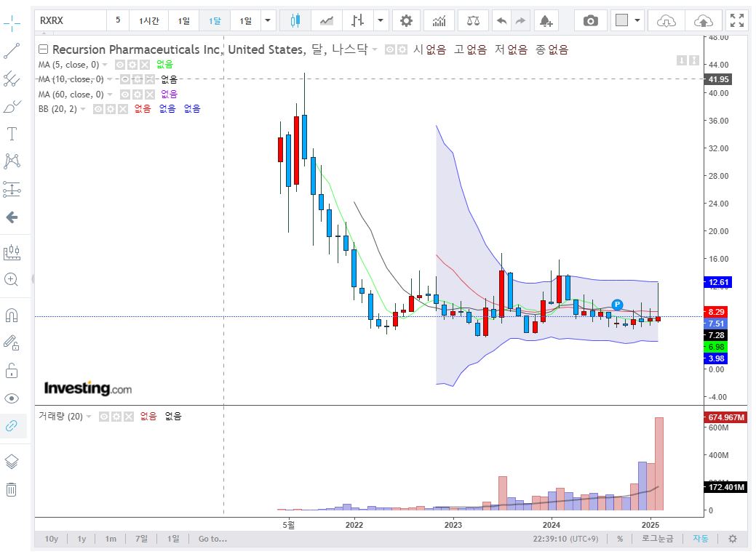Load chart layout from cloud

point(667,20)
